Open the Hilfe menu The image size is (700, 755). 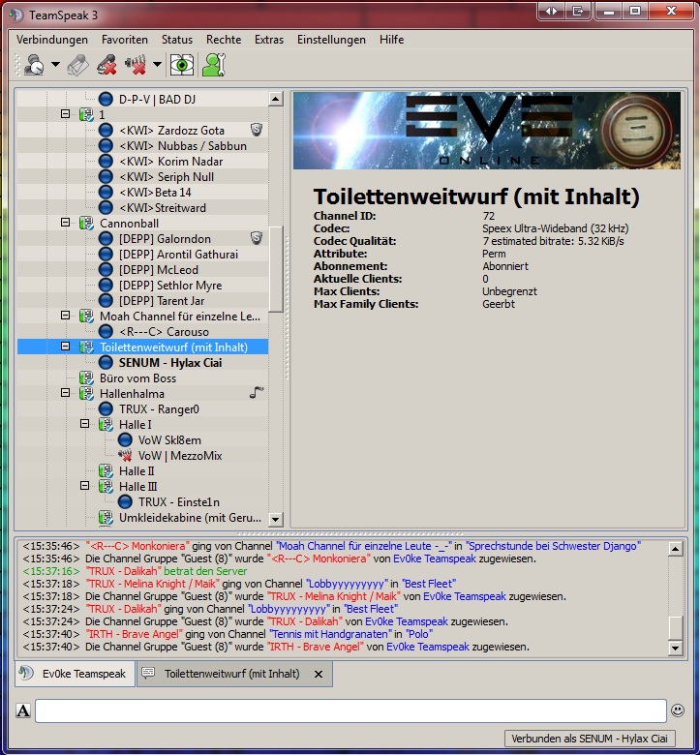click(392, 40)
